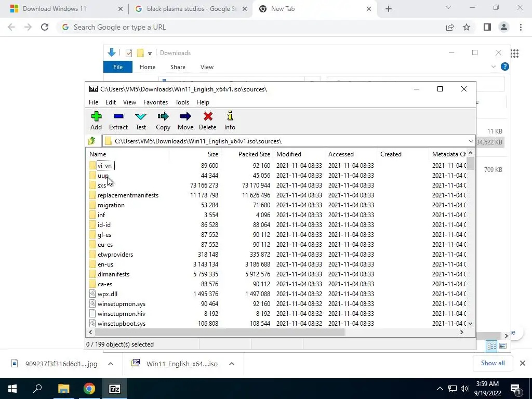Select the Copy toolbar icon
This screenshot has width=532, height=399.
click(163, 121)
